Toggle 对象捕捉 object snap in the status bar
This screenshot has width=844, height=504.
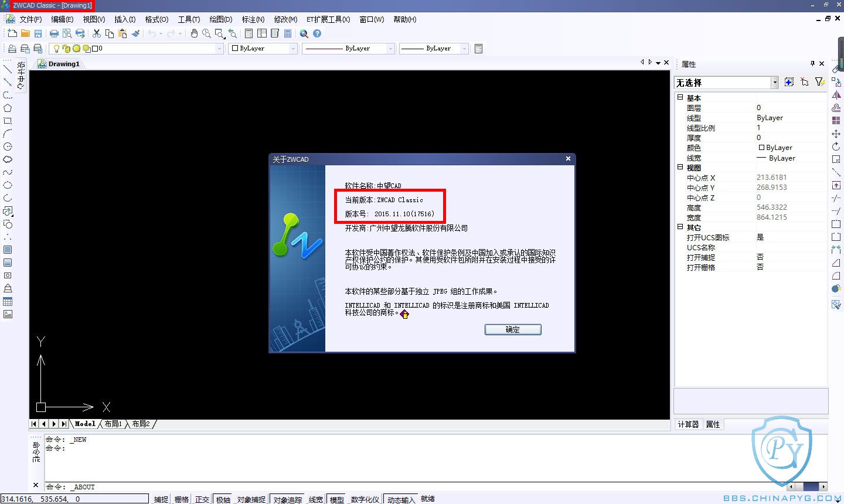[x=251, y=499]
